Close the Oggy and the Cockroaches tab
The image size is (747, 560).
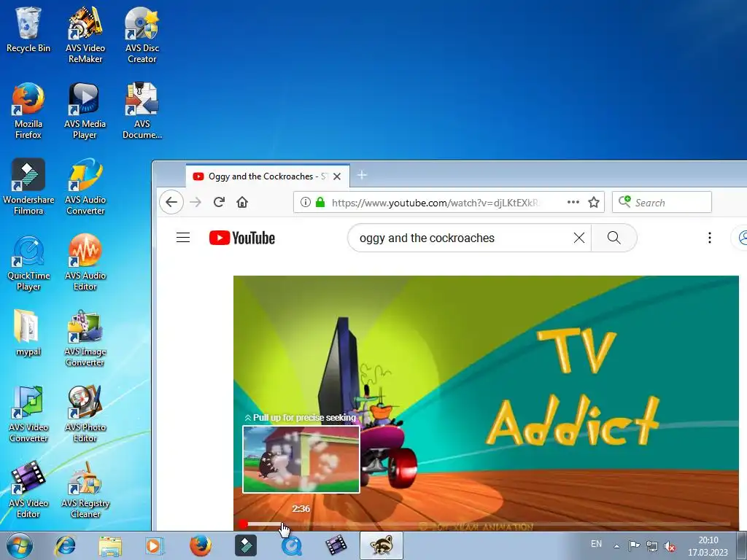coord(337,176)
